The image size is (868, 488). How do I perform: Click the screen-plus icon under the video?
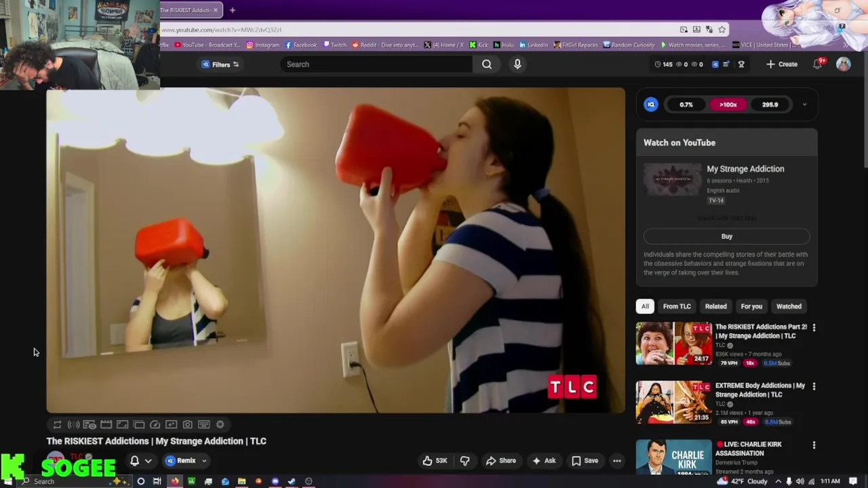point(171,424)
